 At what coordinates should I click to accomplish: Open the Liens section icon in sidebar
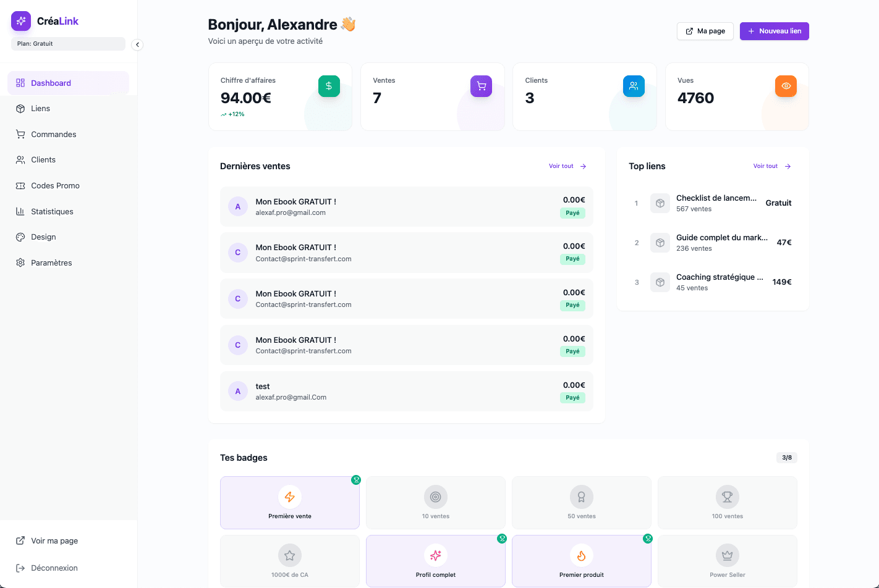pos(20,108)
